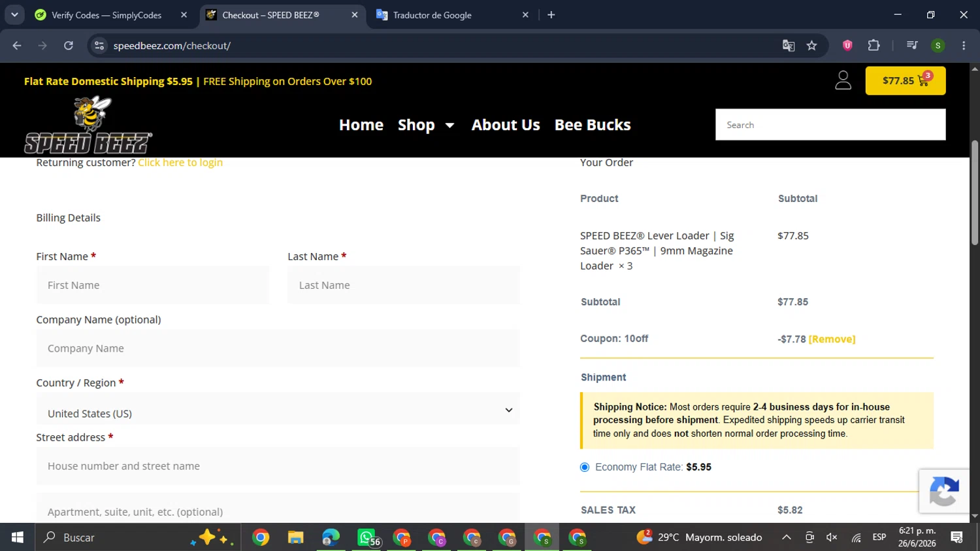Click the "-$7.78" coupon discount amount
Image resolution: width=980 pixels, height=551 pixels.
point(792,339)
